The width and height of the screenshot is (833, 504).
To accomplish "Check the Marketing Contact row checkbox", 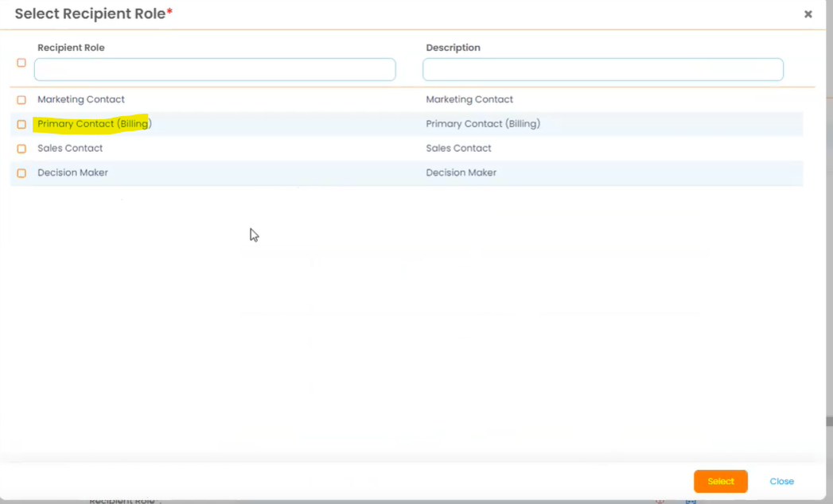I will (21, 100).
